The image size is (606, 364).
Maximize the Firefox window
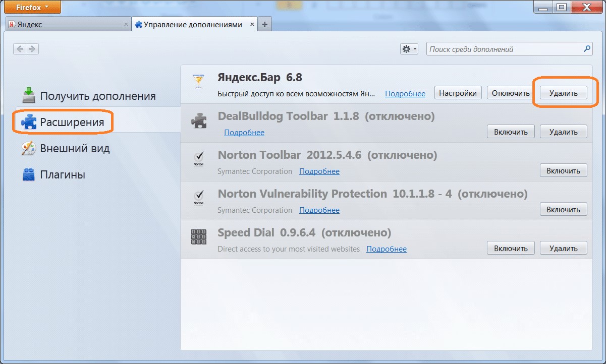562,7
